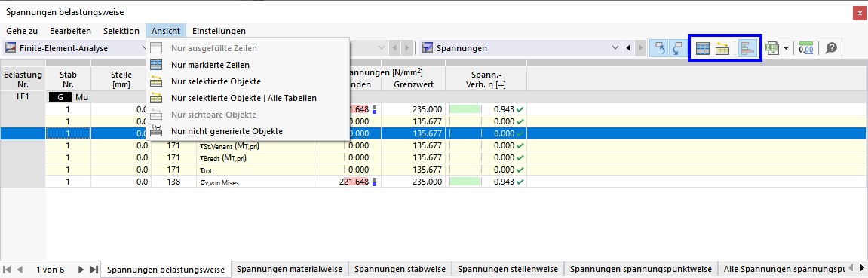
Task: Click Stab Nr. cell in highlighted row
Action: pos(68,133)
